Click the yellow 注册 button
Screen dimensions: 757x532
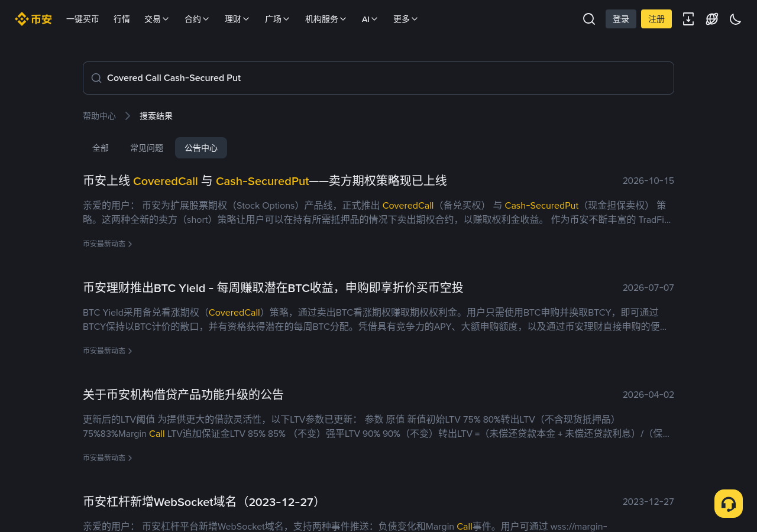pyautogui.click(x=656, y=19)
